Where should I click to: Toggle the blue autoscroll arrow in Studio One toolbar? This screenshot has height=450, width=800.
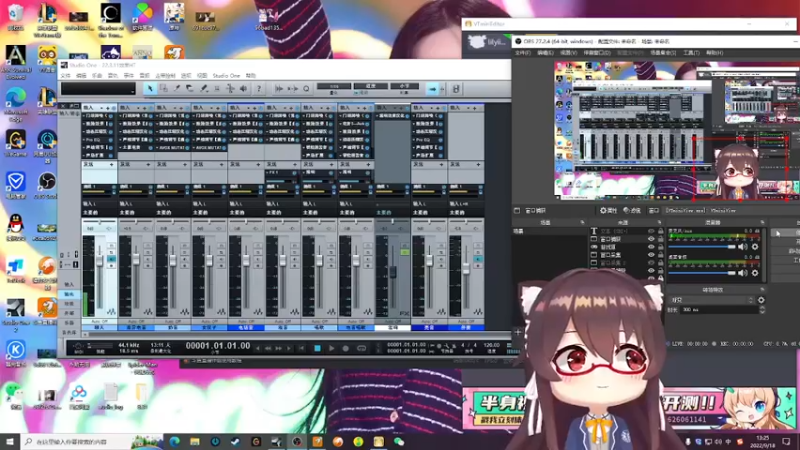[x=433, y=89]
